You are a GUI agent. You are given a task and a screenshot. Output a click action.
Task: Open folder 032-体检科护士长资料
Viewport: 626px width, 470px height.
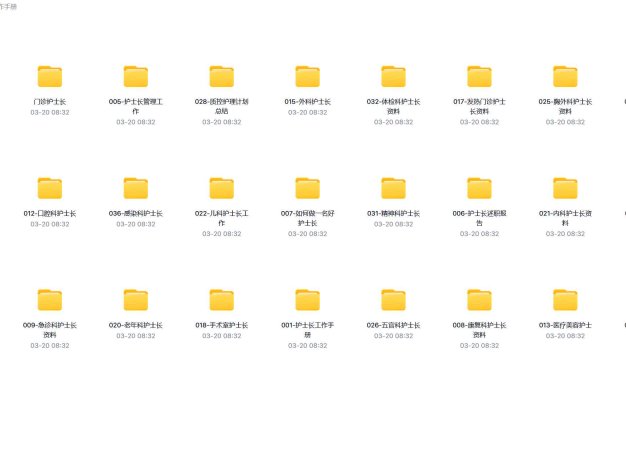coord(394,77)
